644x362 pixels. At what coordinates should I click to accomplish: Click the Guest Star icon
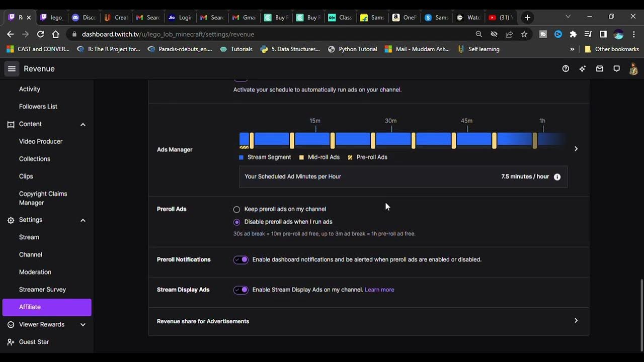click(11, 342)
